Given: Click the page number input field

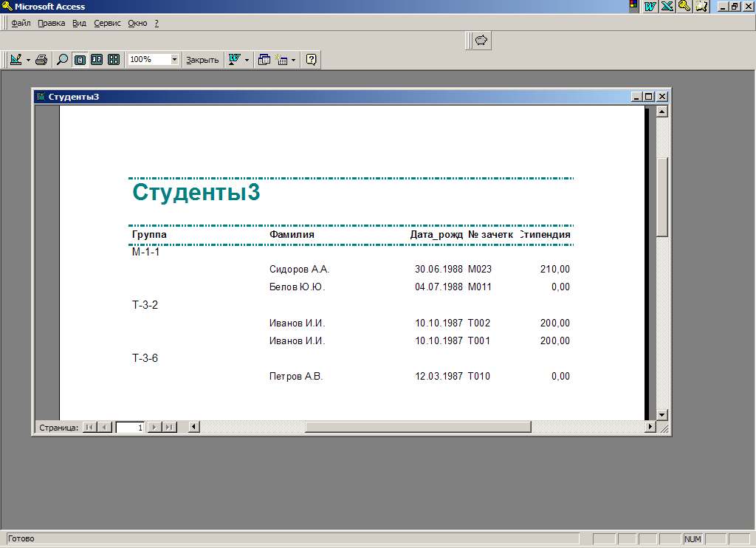Looking at the screenshot, I should (130, 428).
